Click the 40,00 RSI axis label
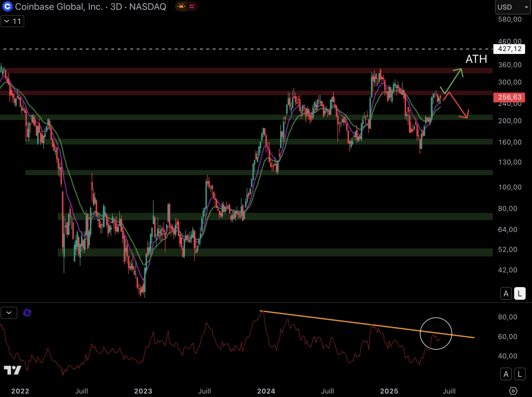 (507, 356)
